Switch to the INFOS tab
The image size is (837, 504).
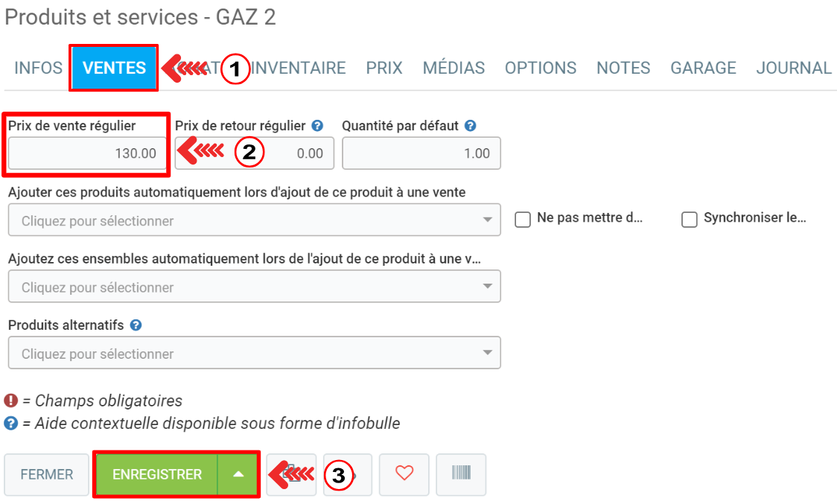click(x=39, y=68)
